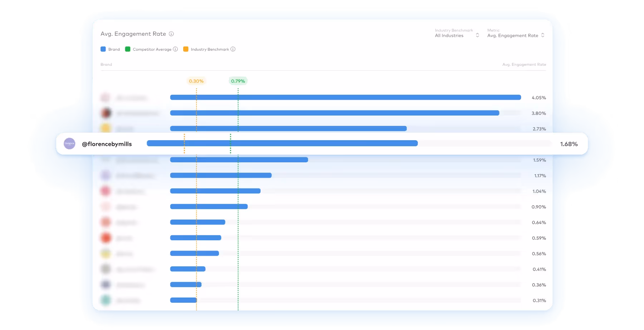This screenshot has width=644, height=330.
Task: Click the @florencebymills brand name
Action: [x=107, y=144]
